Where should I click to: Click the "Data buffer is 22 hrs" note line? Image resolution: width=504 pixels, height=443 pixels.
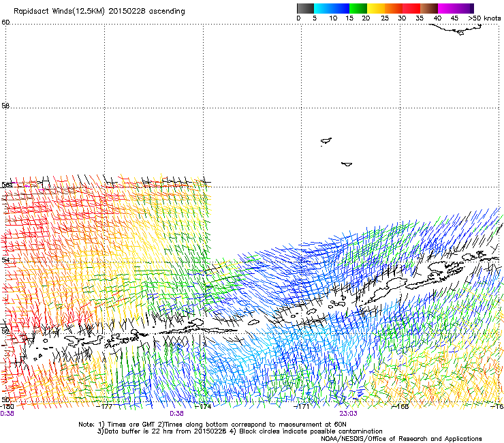(240, 431)
